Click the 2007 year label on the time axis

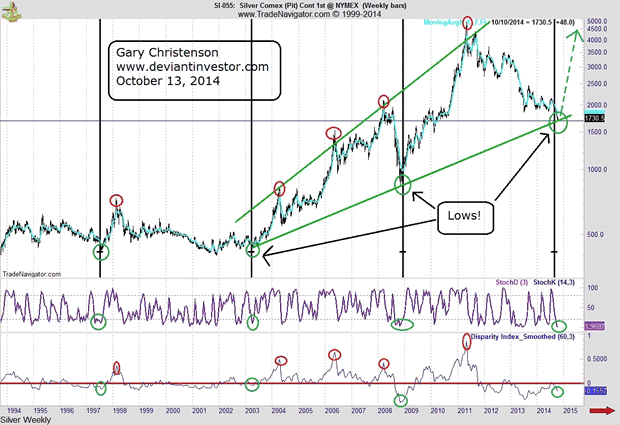[x=359, y=411]
